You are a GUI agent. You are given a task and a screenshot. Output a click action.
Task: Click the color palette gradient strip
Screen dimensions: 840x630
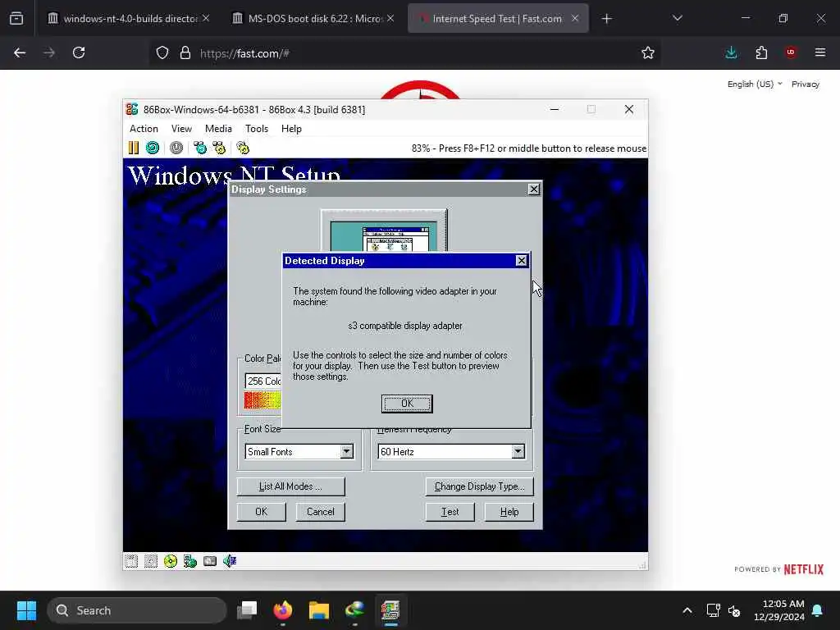pyautogui.click(x=262, y=400)
